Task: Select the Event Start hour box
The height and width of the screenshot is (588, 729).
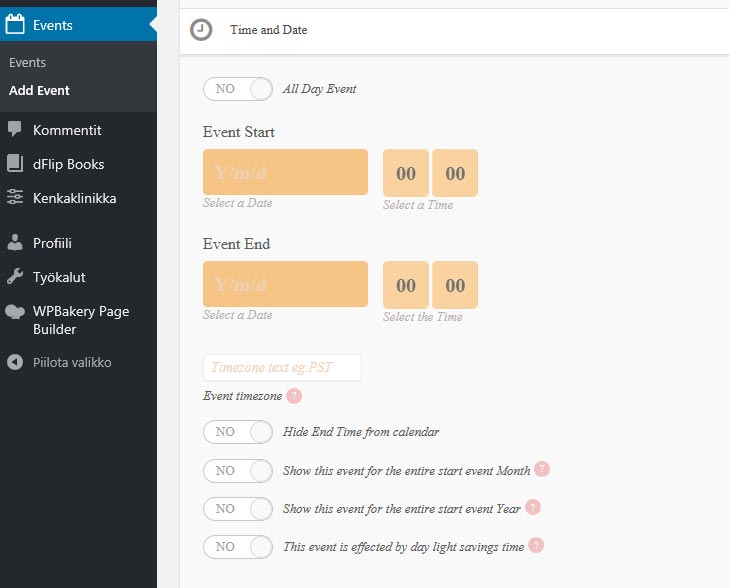Action: (x=406, y=173)
